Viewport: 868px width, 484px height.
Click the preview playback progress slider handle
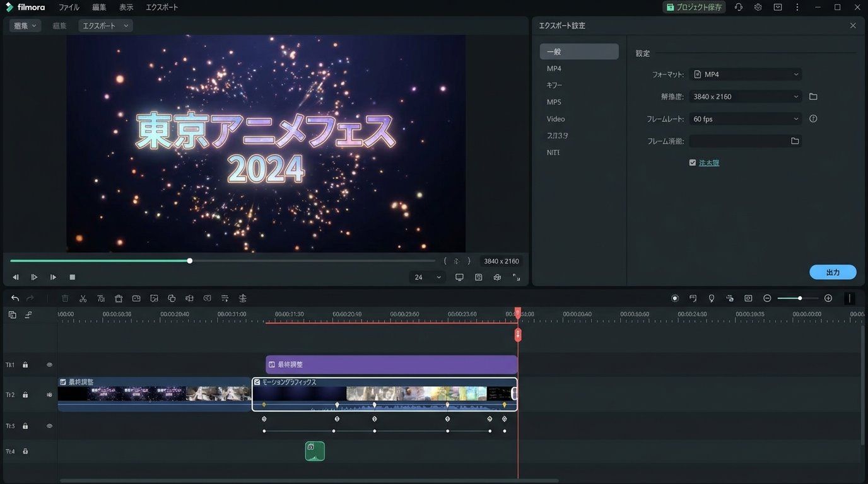click(x=190, y=261)
